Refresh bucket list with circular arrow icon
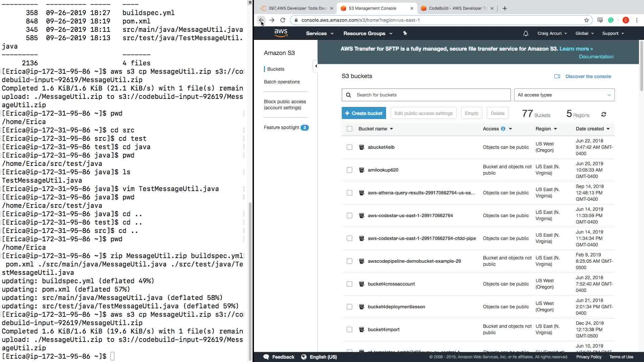This screenshot has height=362, width=644. [x=603, y=115]
